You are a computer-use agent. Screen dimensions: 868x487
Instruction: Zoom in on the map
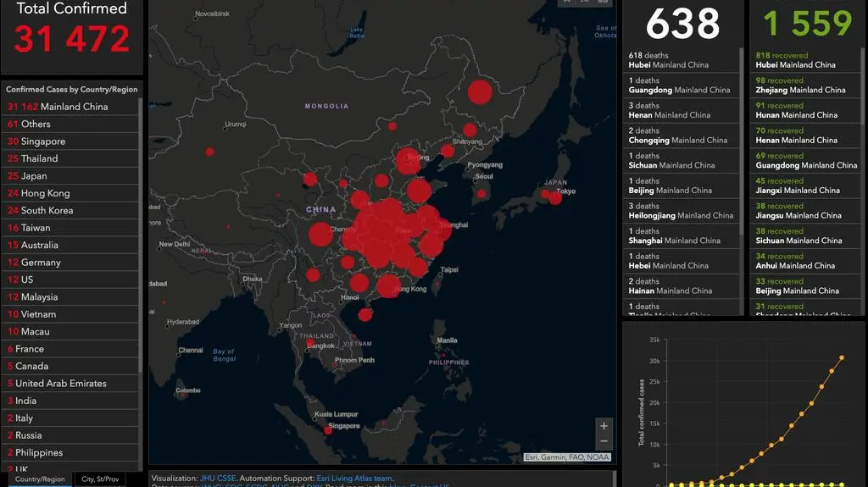point(604,425)
